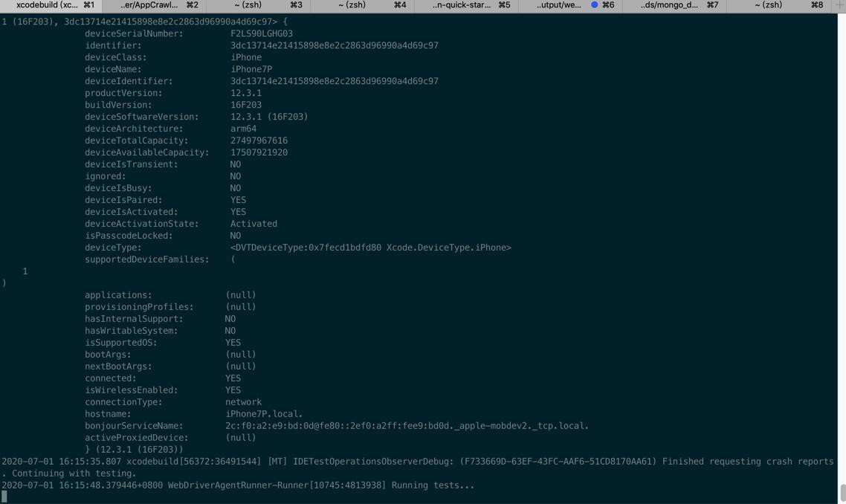Image resolution: width=846 pixels, height=504 pixels.
Task: Click the connectionType value network
Action: [x=243, y=401]
